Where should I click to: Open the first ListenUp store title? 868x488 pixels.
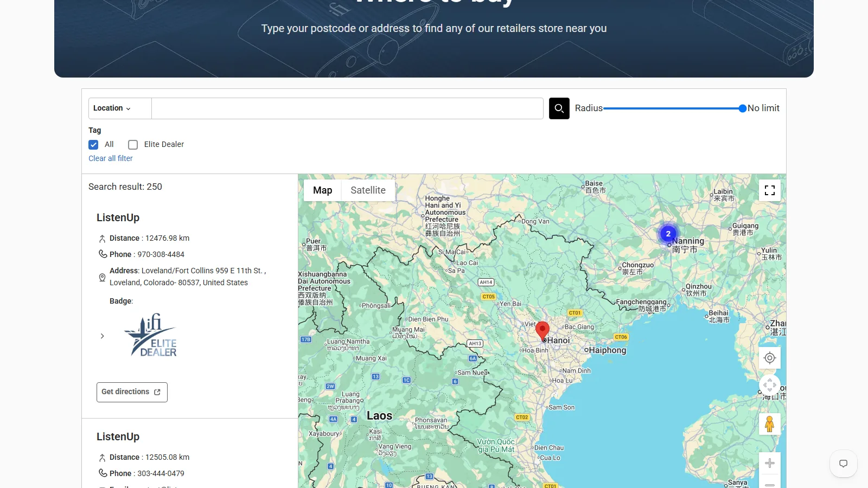118,217
